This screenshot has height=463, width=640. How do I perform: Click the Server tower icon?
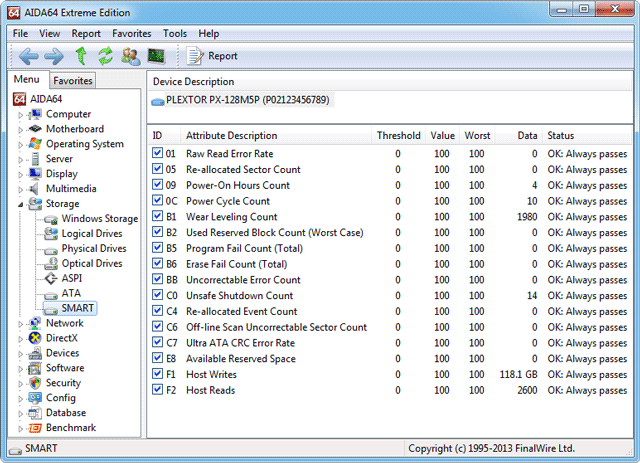36,159
